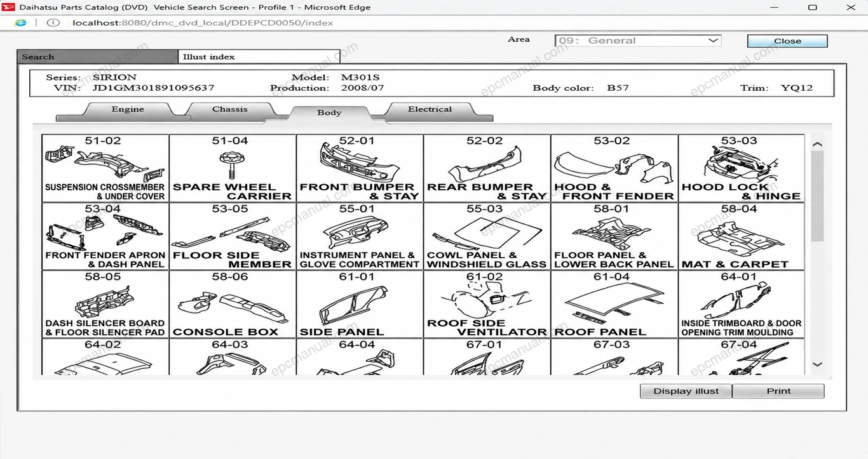Click the illustration list scroll-up arrow
This screenshot has width=868, height=459.
pos(817,145)
